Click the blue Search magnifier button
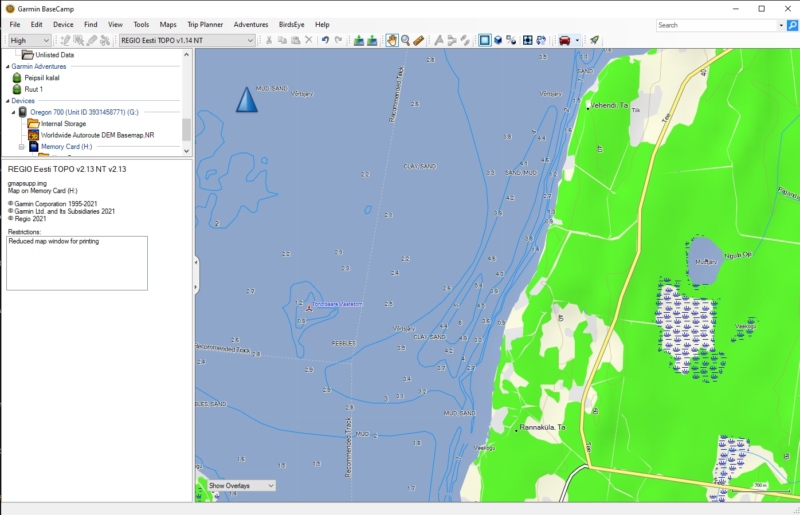This screenshot has width=800, height=515. click(793, 25)
